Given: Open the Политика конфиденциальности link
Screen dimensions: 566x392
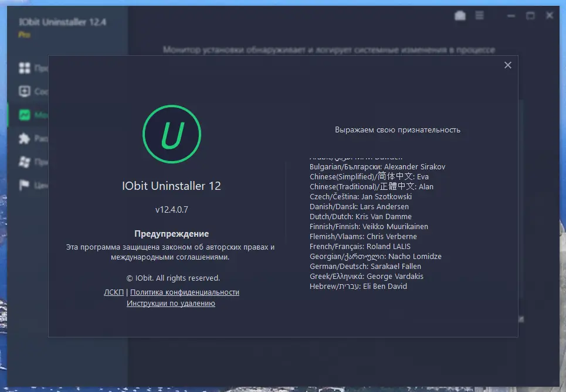Looking at the screenshot, I should [184, 292].
